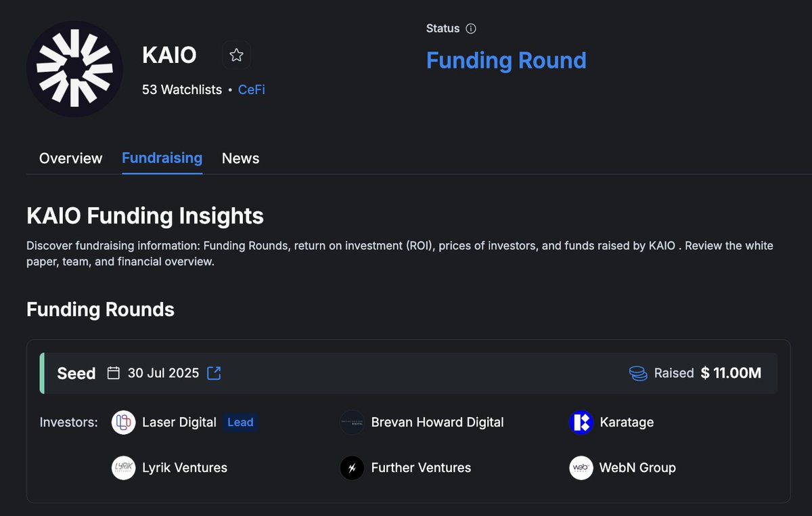Open the Lyrik Ventures investor link
The width and height of the screenshot is (812, 516).
[x=185, y=468]
